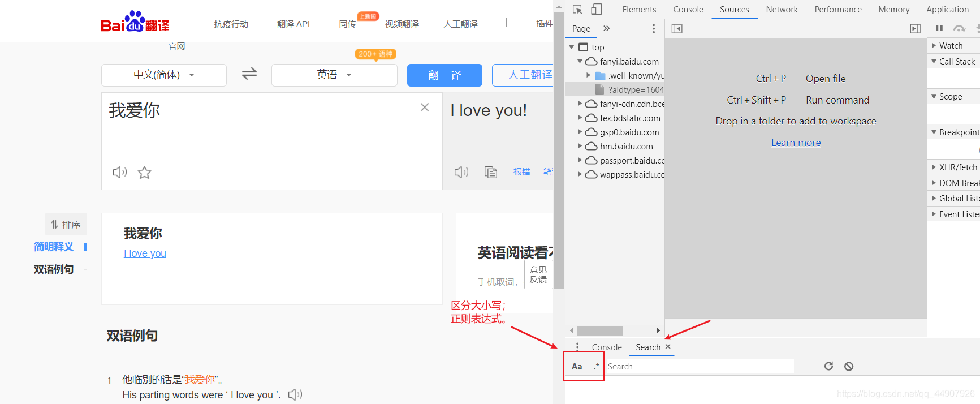Expand wappass.baidu.com tree node
This screenshot has width=980, height=404.
pyautogui.click(x=580, y=174)
